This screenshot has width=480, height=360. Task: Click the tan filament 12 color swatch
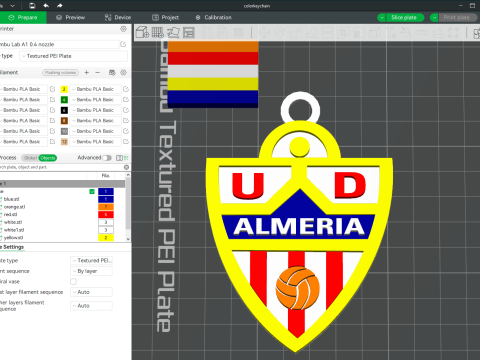coord(64,142)
